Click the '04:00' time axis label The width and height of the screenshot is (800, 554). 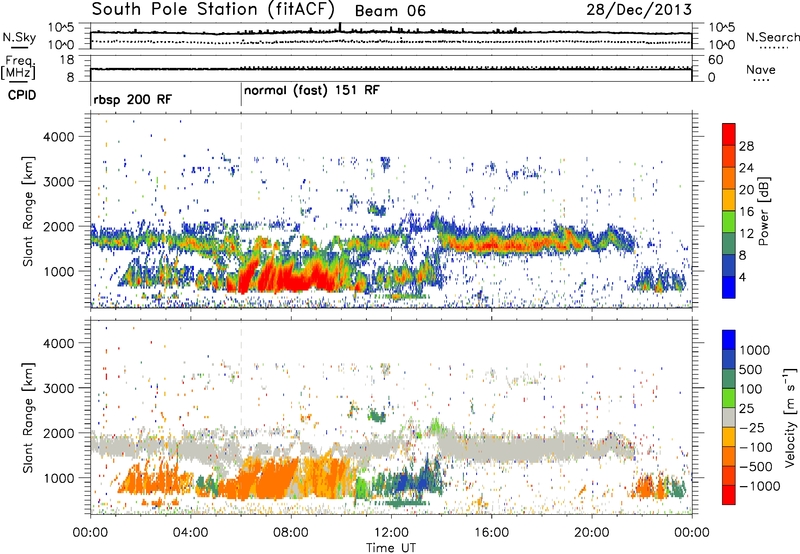[x=191, y=533]
